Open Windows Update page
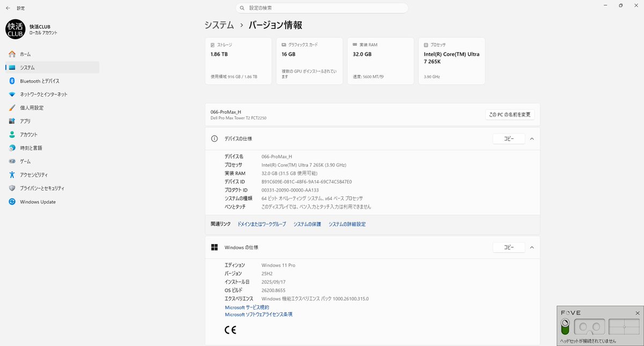The height and width of the screenshot is (346, 644). pos(52,202)
